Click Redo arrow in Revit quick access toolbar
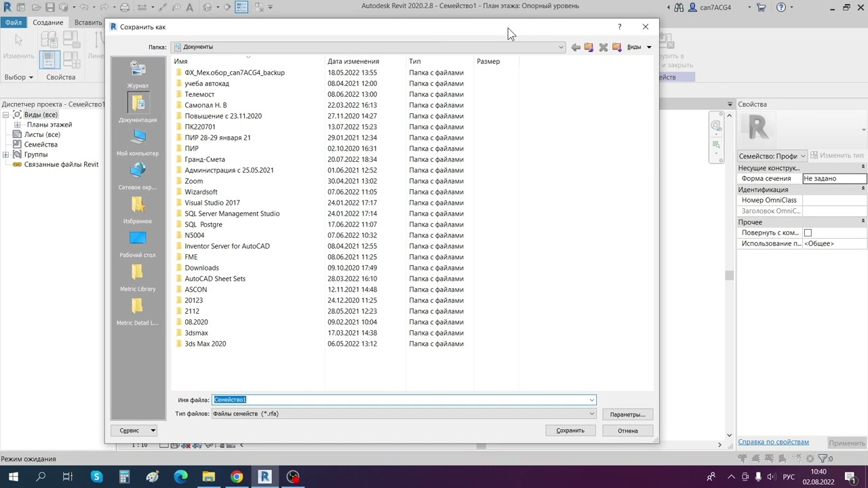Viewport: 868px width, 488px height. point(104,7)
